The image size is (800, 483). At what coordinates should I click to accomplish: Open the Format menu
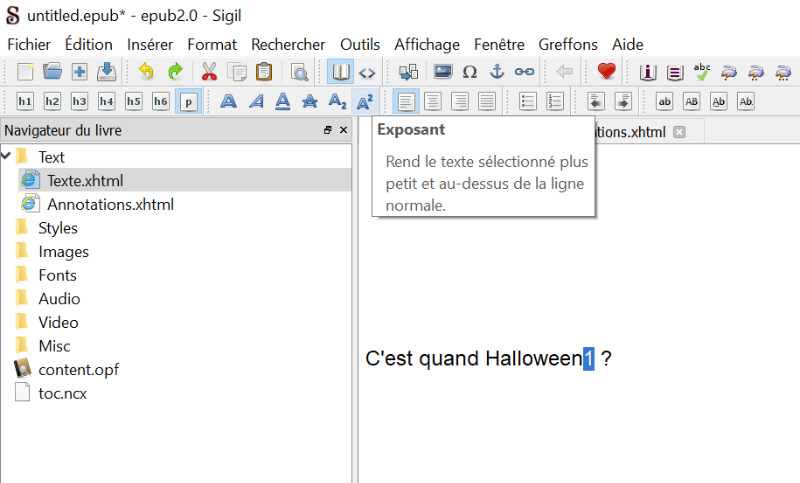212,44
